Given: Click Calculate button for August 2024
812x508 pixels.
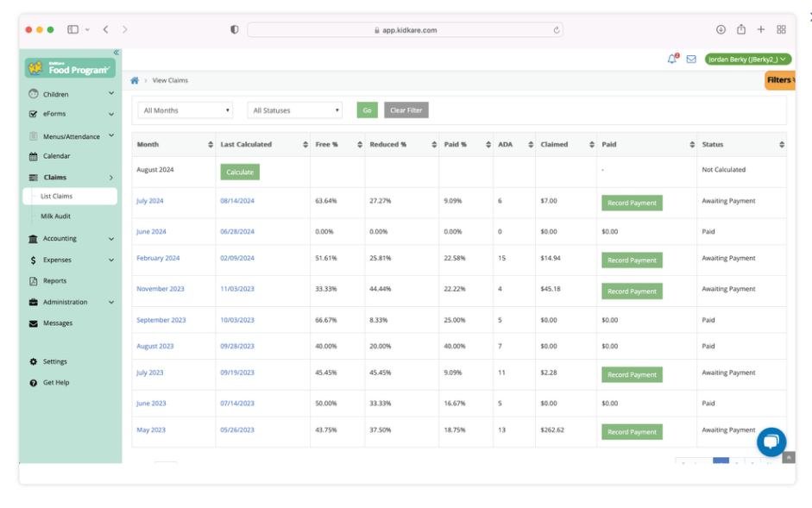Looking at the screenshot, I should 240,172.
